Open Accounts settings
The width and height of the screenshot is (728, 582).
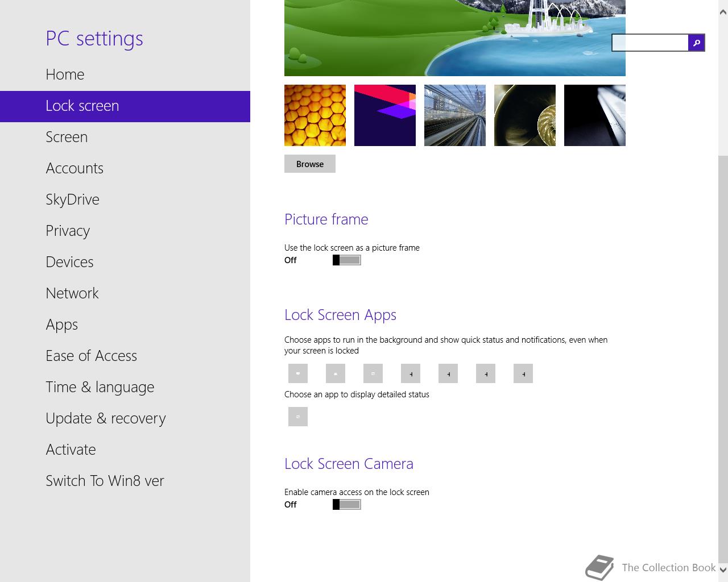(125, 169)
